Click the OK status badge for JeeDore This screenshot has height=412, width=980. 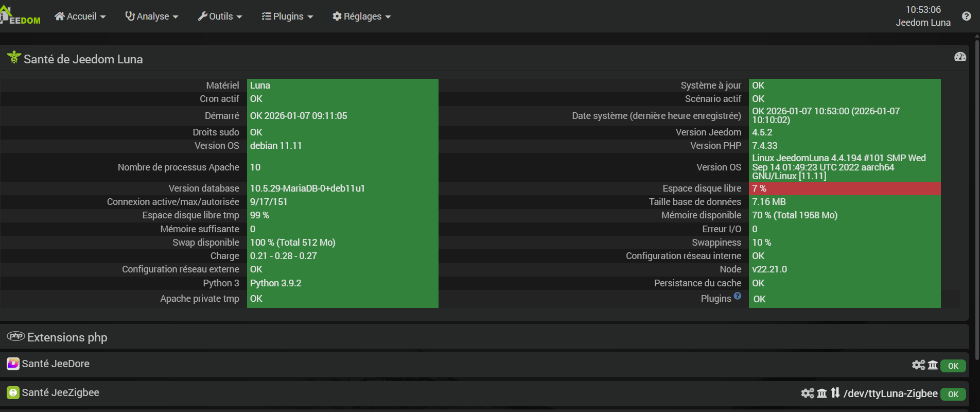[x=953, y=366]
